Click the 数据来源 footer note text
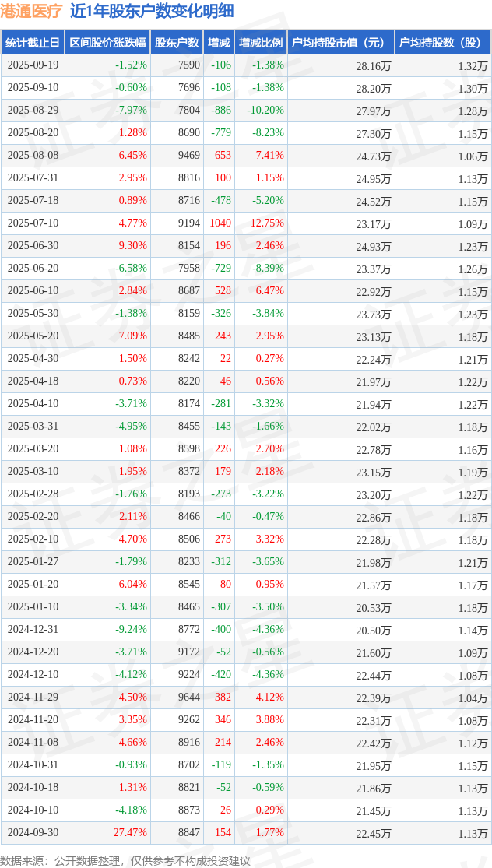Viewport: 492px width, 868px height. point(125,860)
